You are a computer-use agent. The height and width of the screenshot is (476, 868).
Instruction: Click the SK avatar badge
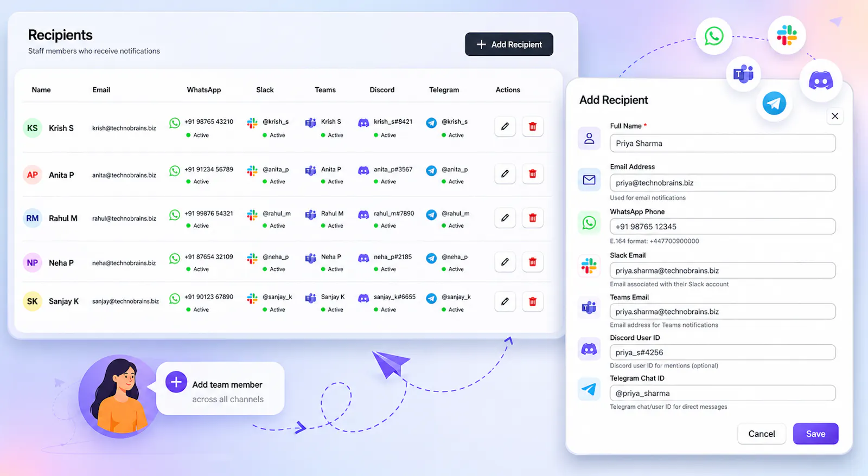(x=33, y=301)
